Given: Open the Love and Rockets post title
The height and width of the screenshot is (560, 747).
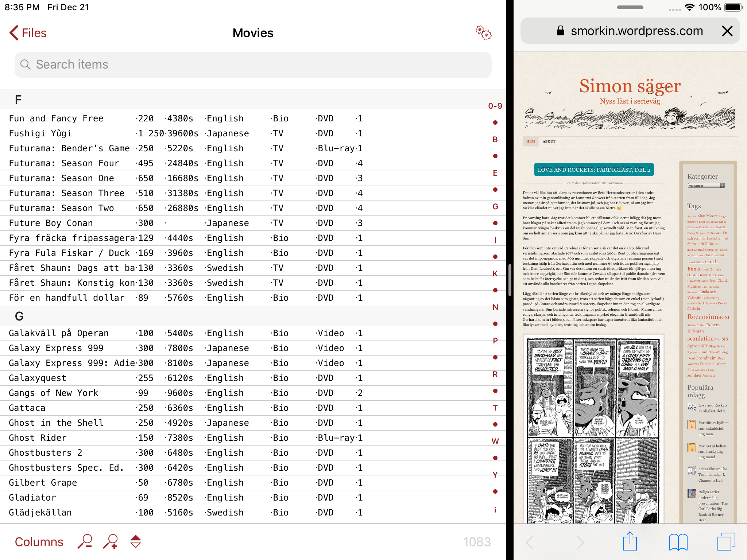Looking at the screenshot, I should [x=594, y=170].
